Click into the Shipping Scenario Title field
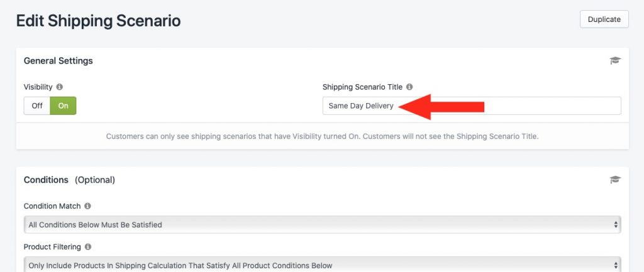644x272 pixels. 472,106
